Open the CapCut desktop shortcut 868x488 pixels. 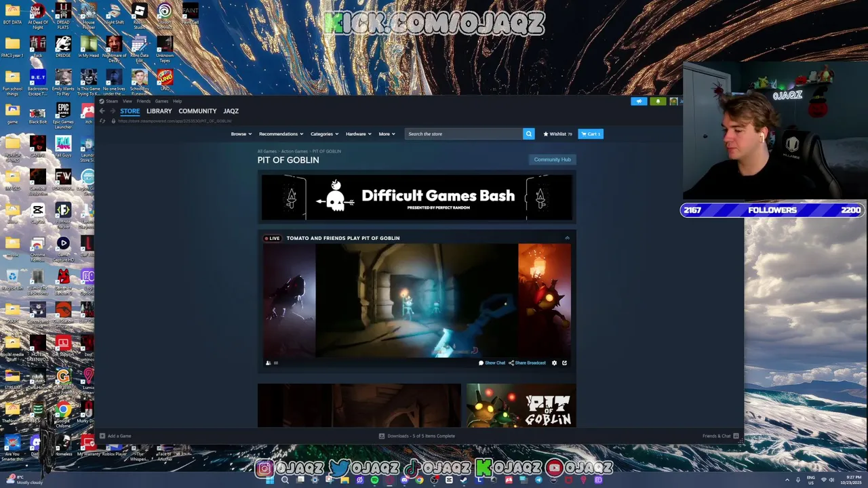pos(38,213)
